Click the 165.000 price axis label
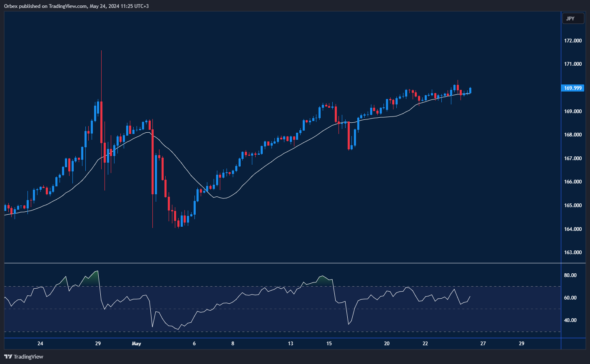590x364 pixels. coord(573,206)
